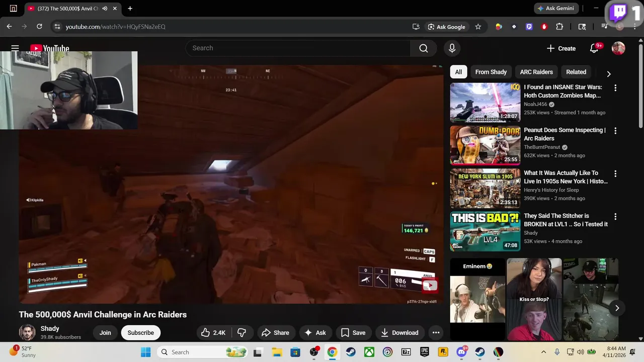The image size is (644, 362).
Task: Focus the YouTube search field
Action: pos(298,48)
